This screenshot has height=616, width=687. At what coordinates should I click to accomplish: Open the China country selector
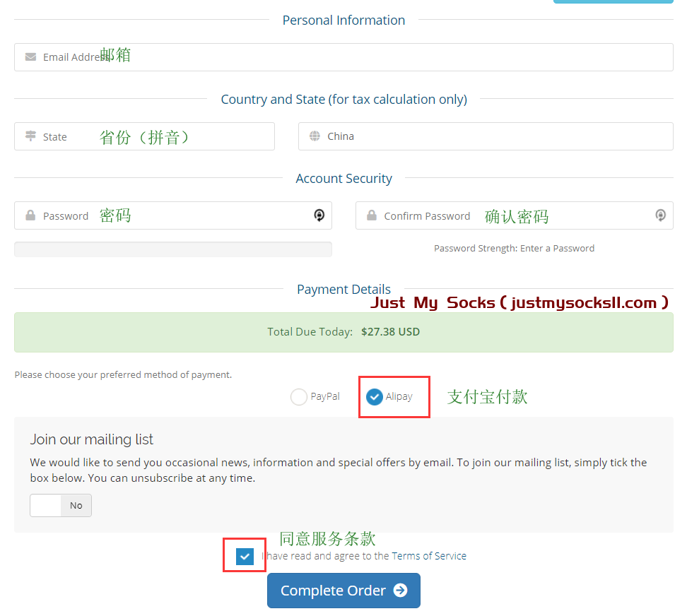tap(485, 136)
